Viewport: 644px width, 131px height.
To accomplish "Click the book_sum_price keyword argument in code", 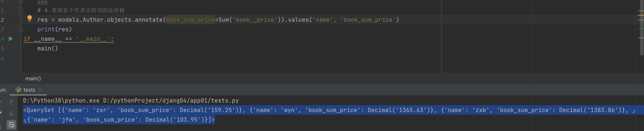I will (x=191, y=20).
